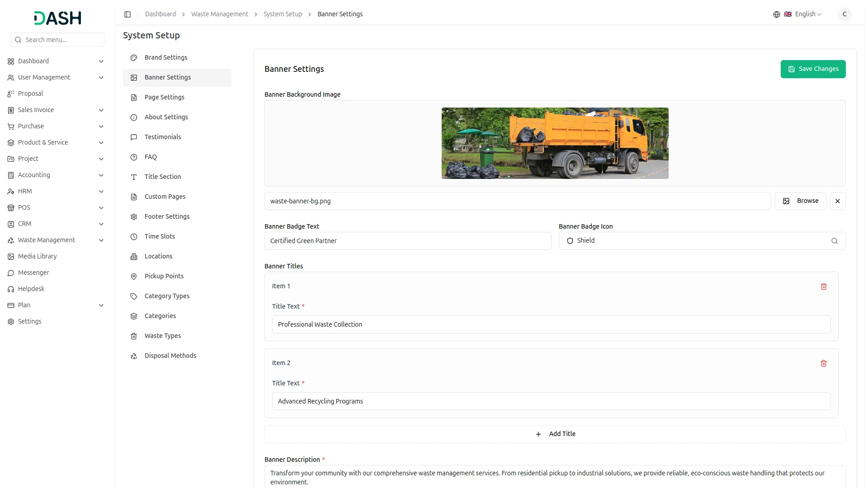Expand the HRM section chevron
This screenshot has width=868, height=488.
point(101,191)
